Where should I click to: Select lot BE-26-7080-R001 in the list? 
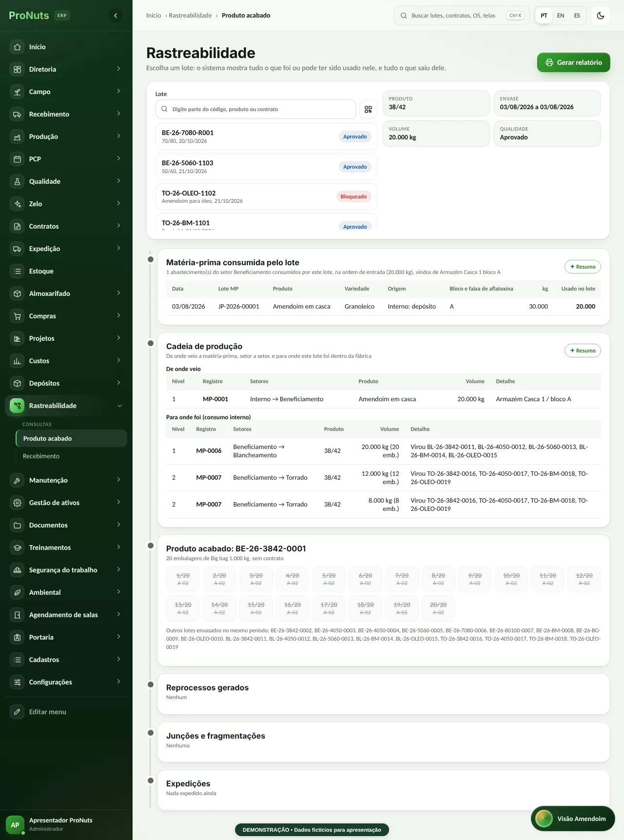[x=267, y=137]
